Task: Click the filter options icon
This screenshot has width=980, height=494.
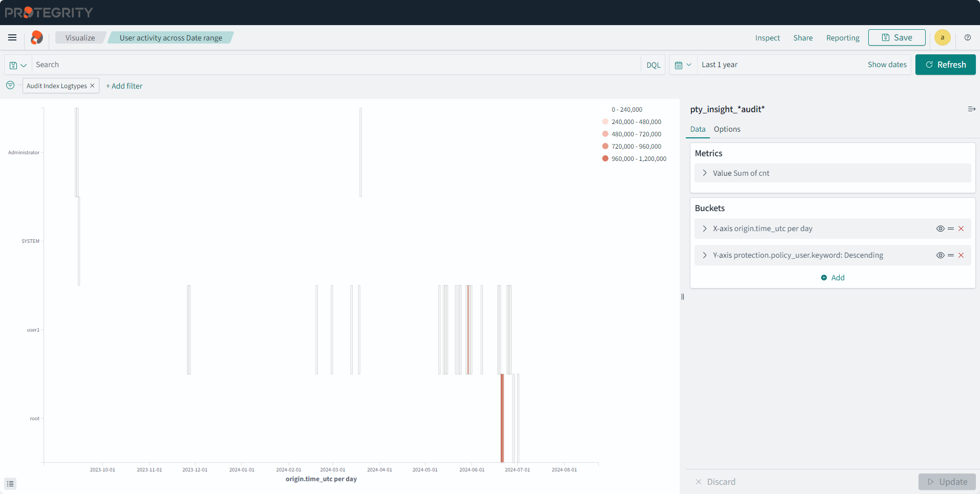Action: pyautogui.click(x=10, y=86)
